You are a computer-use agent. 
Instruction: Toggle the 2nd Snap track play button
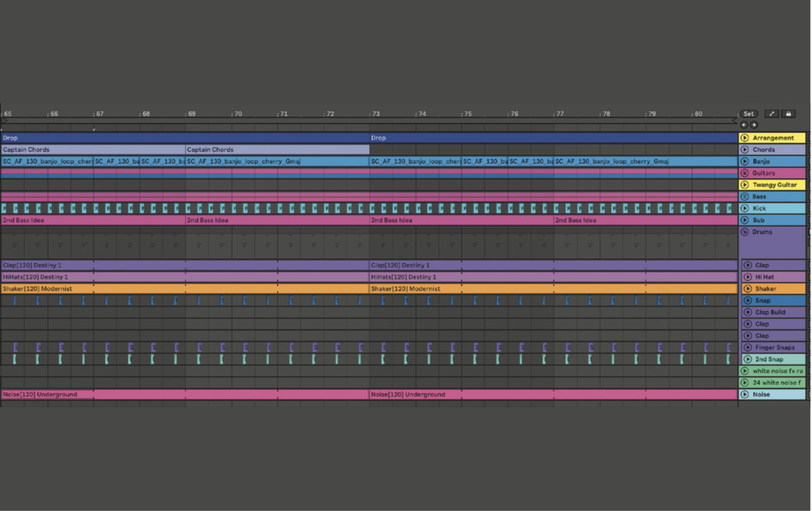745,359
